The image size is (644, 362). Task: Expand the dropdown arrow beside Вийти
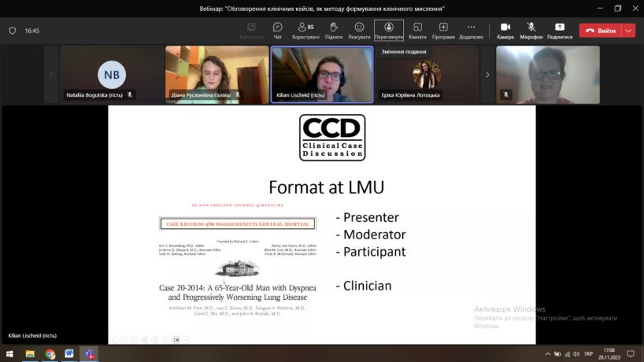point(628,31)
